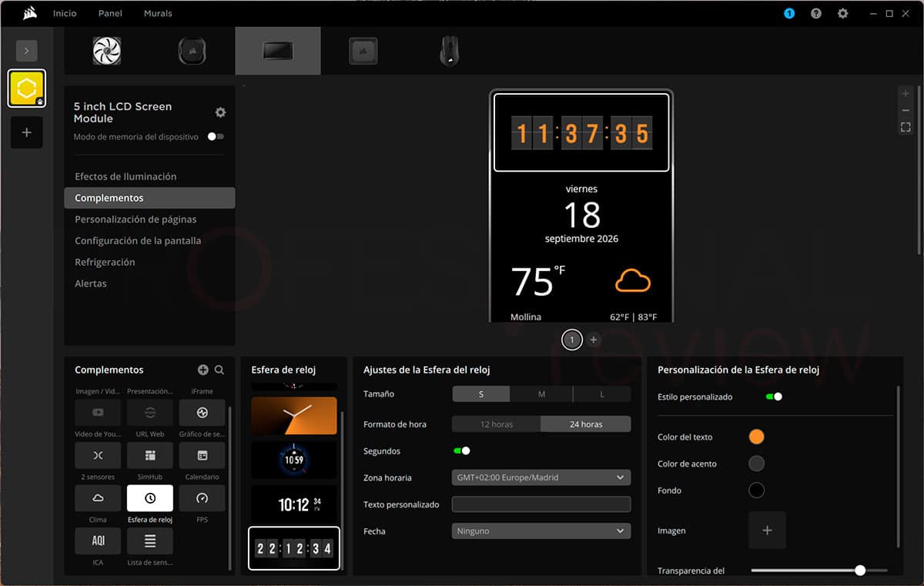The width and height of the screenshot is (924, 586).
Task: Expand the sidebar with the chevron arrow
Action: pos(26,51)
